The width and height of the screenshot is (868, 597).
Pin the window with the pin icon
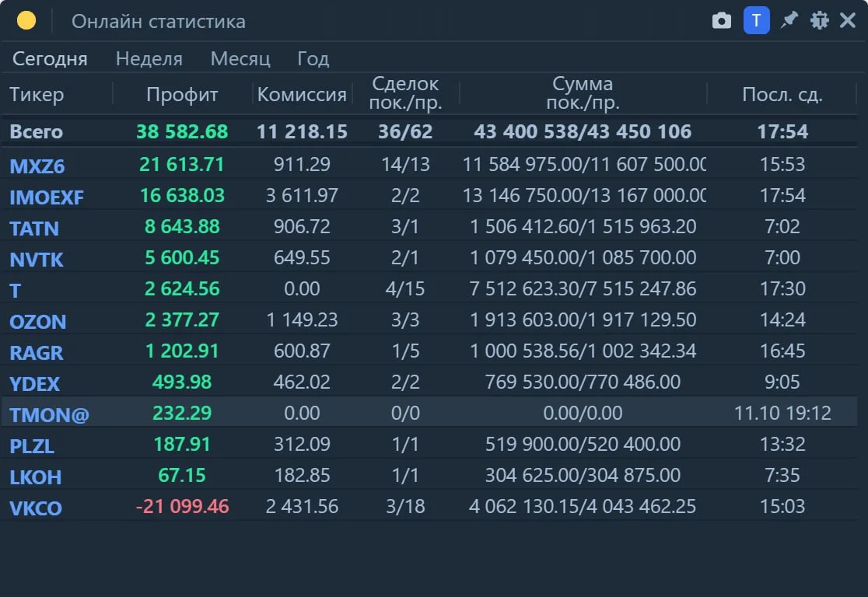(x=789, y=20)
